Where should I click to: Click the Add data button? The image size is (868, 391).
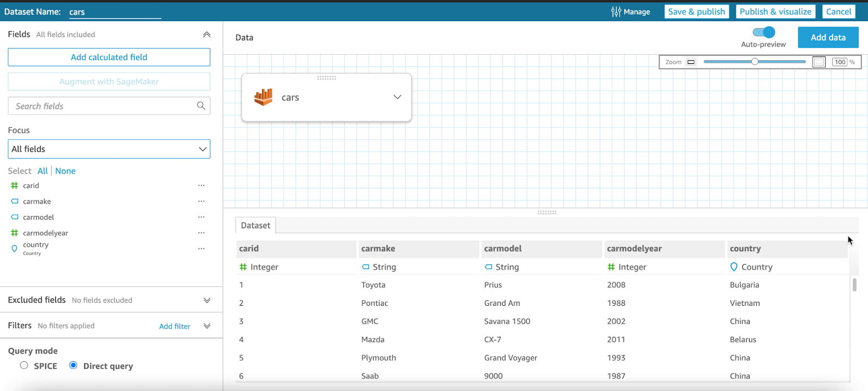(x=828, y=37)
